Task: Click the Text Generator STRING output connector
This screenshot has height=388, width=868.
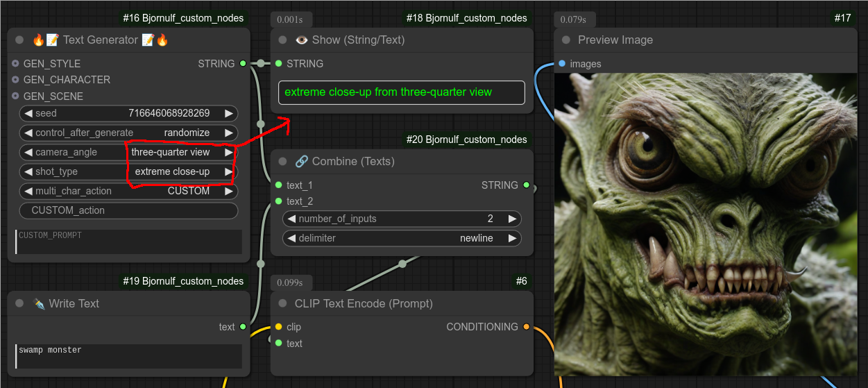Action: coord(243,64)
